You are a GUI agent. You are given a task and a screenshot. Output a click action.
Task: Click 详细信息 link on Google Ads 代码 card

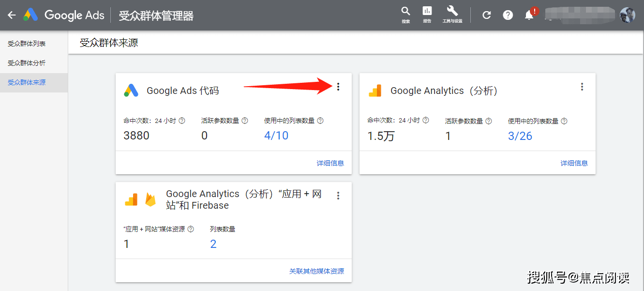[330, 163]
